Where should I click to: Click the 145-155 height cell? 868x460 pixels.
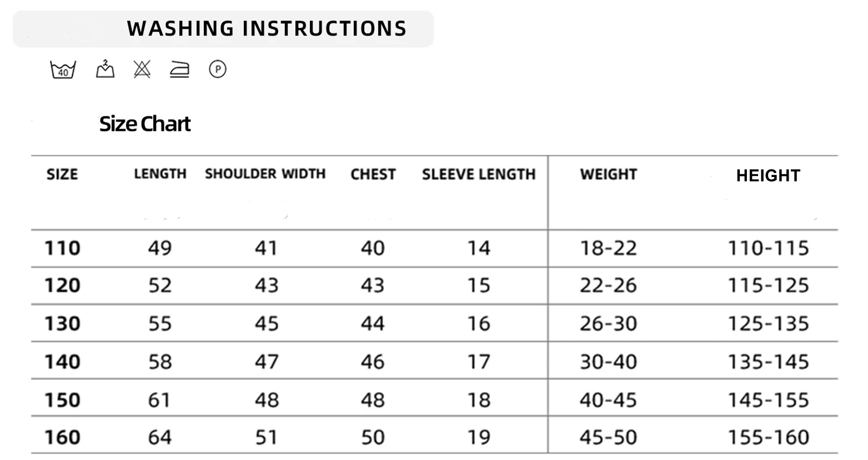[769, 400]
